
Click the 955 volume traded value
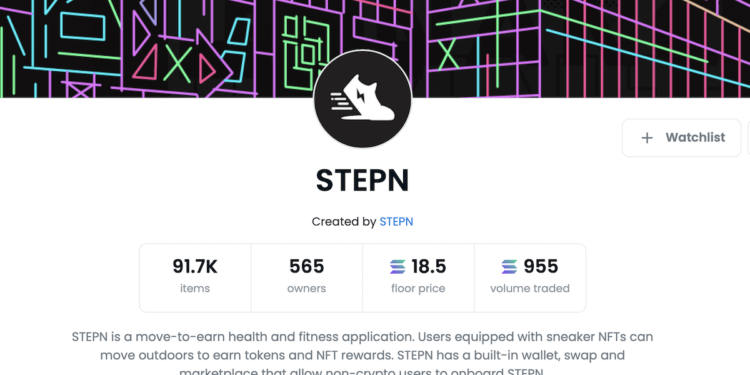tap(540, 266)
